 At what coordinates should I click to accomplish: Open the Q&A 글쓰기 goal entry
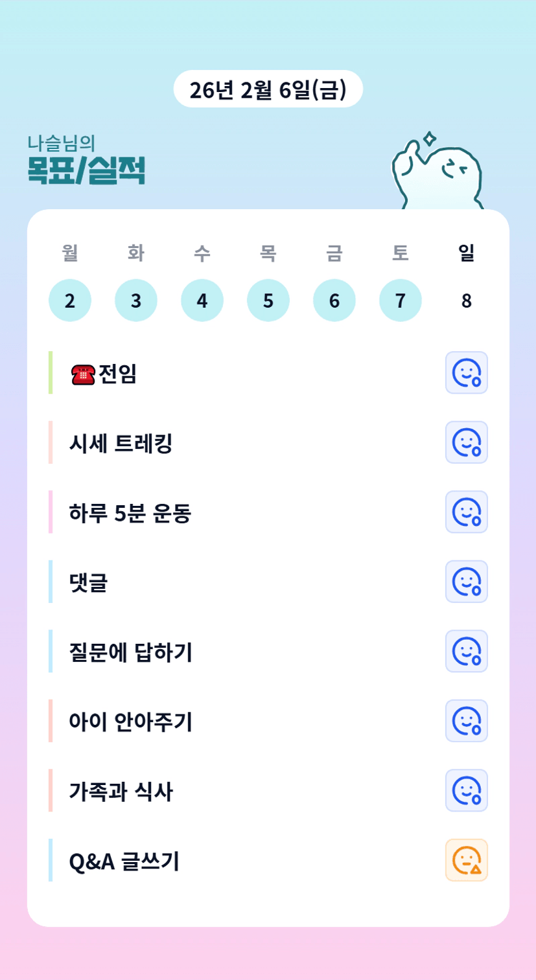tap(124, 861)
